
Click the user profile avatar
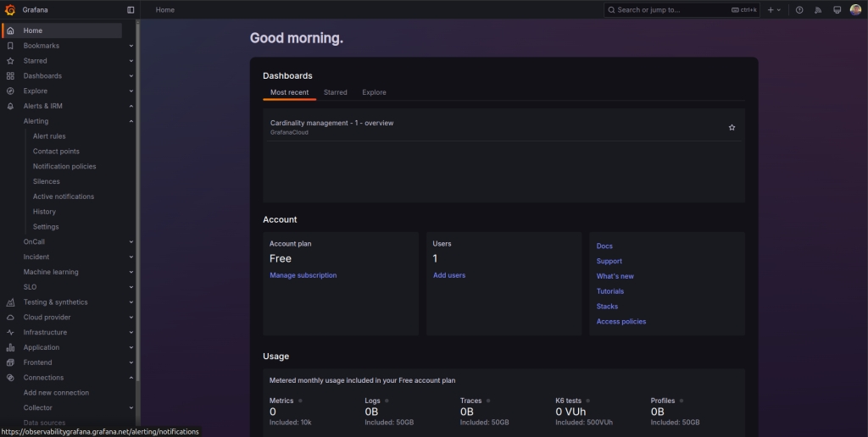pyautogui.click(x=855, y=10)
